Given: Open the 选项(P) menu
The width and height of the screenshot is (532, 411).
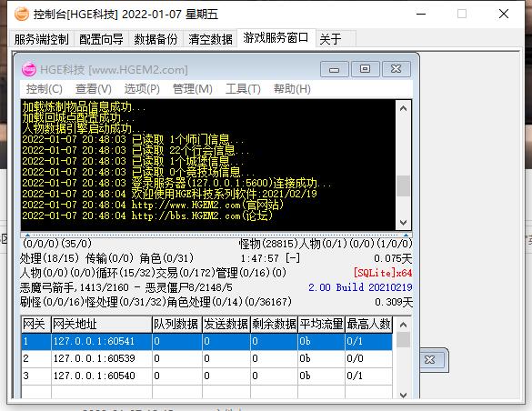Looking at the screenshot, I should point(142,89).
